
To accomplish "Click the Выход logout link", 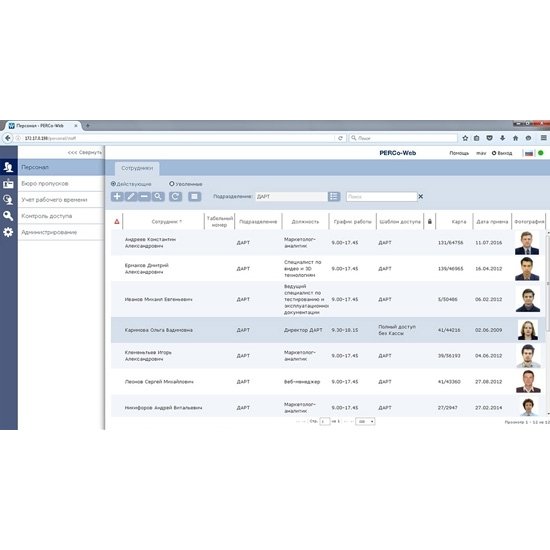I will pos(502,153).
